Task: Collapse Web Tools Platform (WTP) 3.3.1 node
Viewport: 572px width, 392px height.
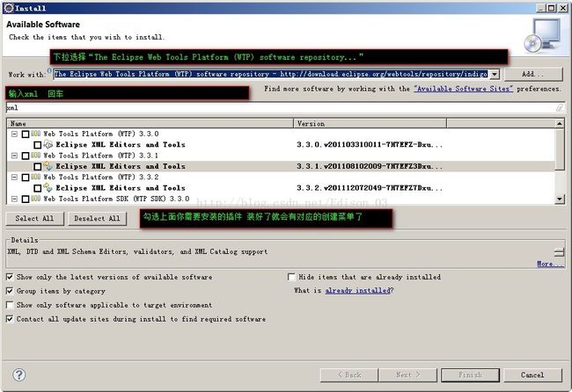Action: tap(14, 156)
